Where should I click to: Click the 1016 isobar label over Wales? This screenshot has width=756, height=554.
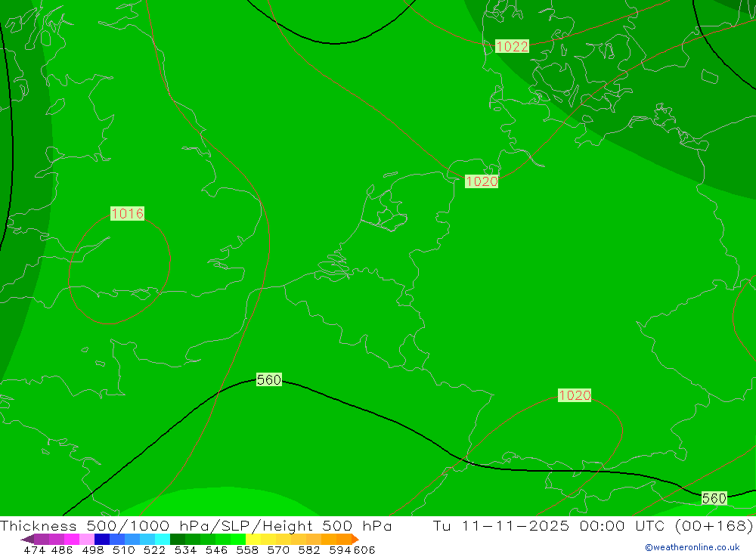click(x=127, y=213)
